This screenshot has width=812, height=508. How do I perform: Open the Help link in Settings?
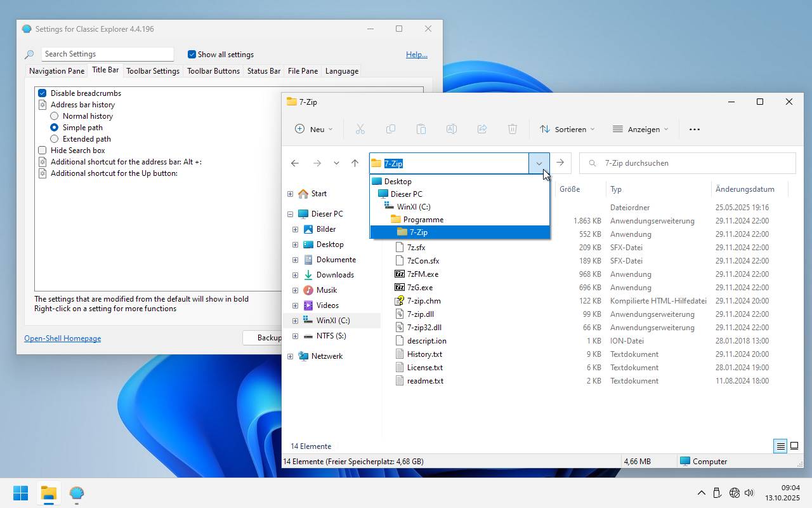[417, 55]
